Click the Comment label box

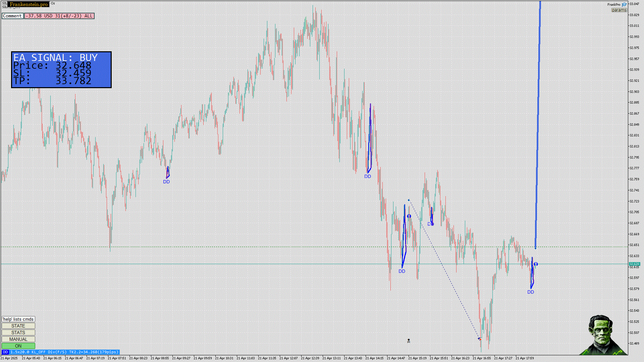click(12, 16)
